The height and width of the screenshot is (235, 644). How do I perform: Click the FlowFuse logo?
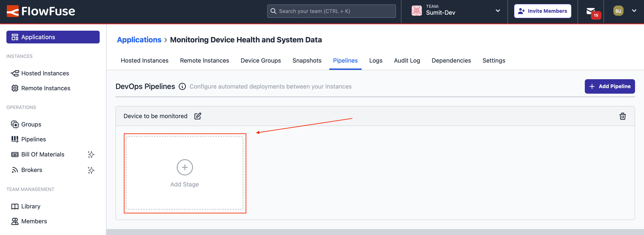point(41,11)
